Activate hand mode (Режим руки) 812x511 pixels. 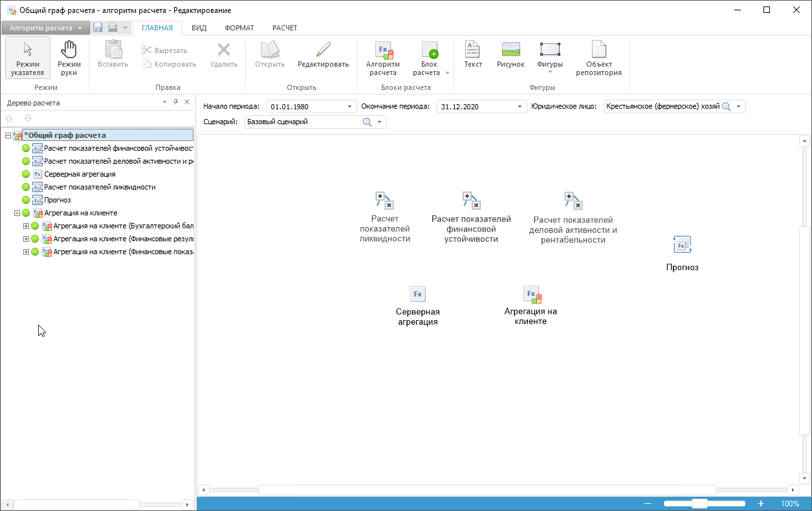click(69, 58)
